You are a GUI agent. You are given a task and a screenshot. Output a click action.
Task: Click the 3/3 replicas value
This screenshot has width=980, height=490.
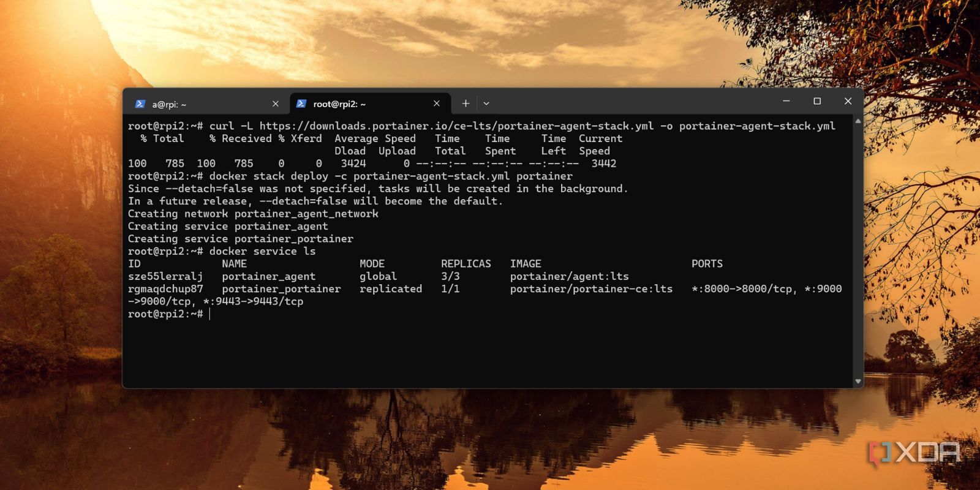450,276
